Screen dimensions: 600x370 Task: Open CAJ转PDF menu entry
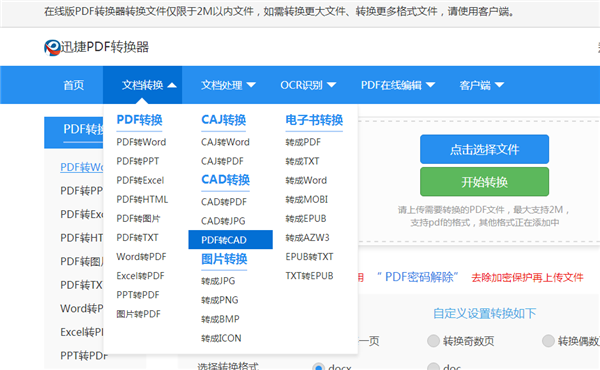click(222, 161)
